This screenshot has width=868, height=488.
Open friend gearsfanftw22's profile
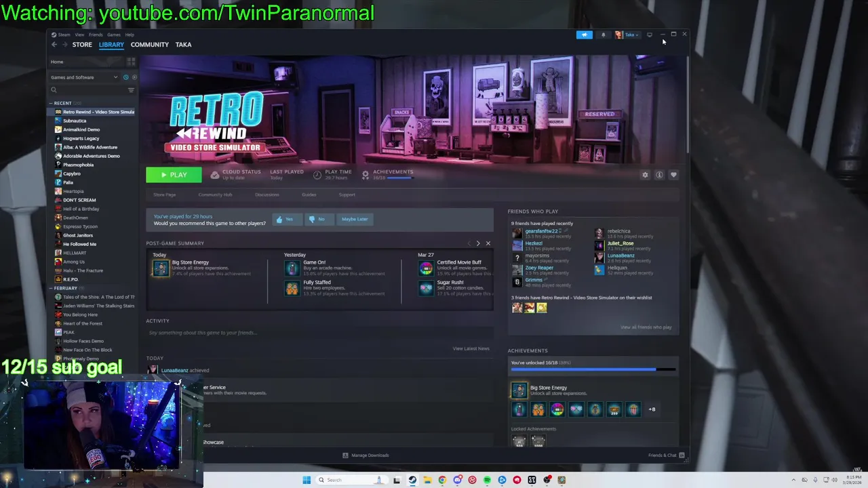coord(541,231)
